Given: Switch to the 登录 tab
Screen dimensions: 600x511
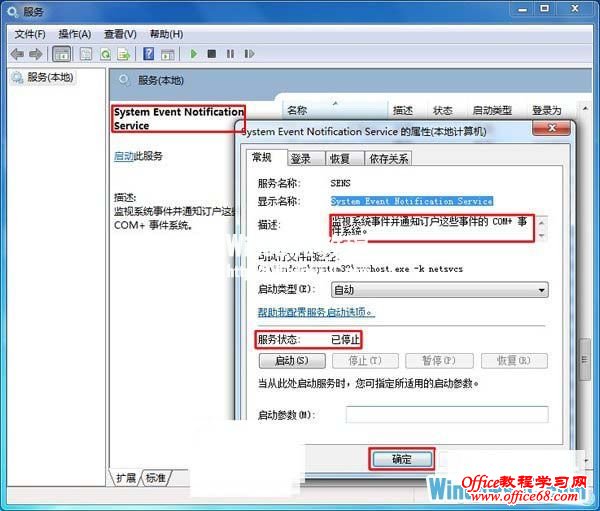Looking at the screenshot, I should click(x=306, y=159).
